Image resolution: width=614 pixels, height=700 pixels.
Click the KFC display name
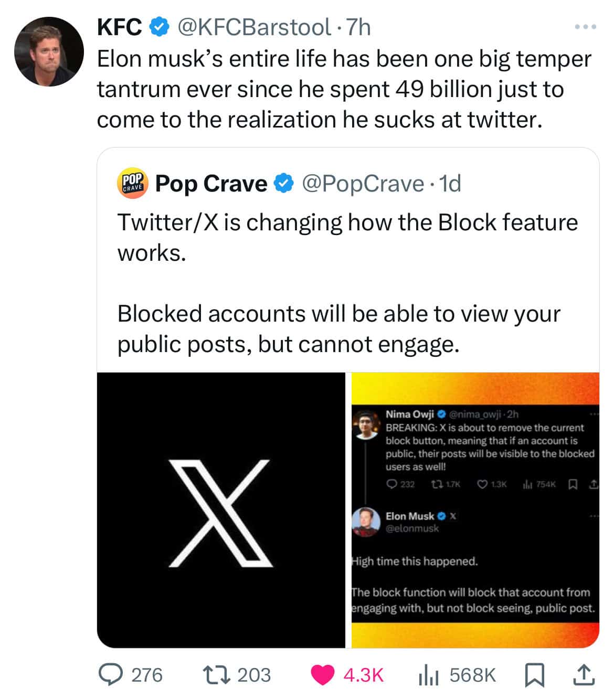pyautogui.click(x=120, y=27)
